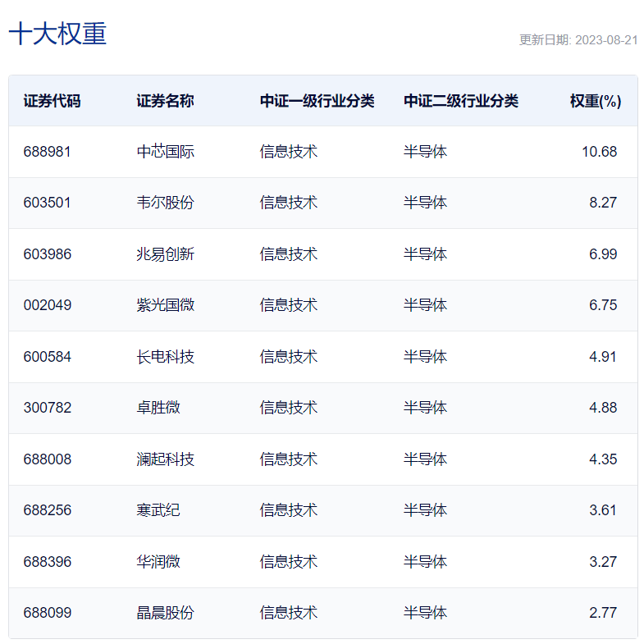
Task: Click the 证券名称 column header
Action: click(165, 101)
